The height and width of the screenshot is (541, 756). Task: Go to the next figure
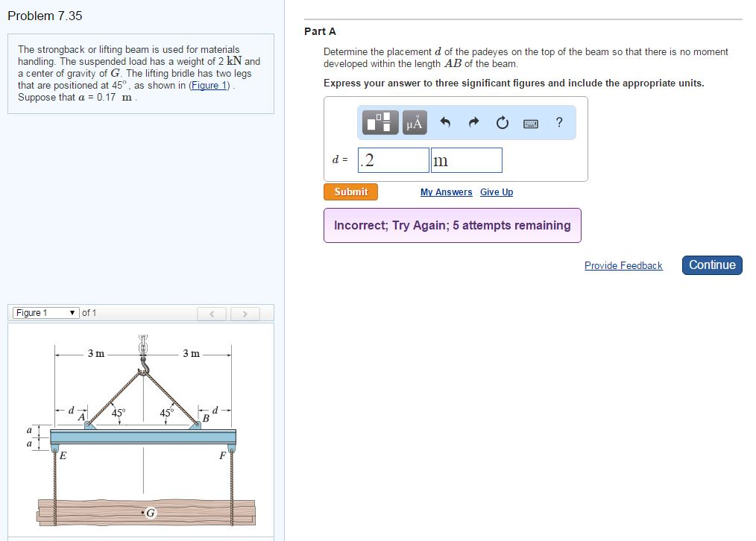click(x=245, y=314)
